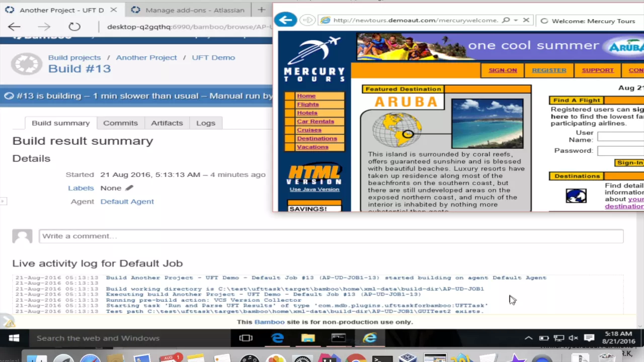644x362 pixels.
Task: Go back in the Edge Bamboo window
Action: coord(14,27)
